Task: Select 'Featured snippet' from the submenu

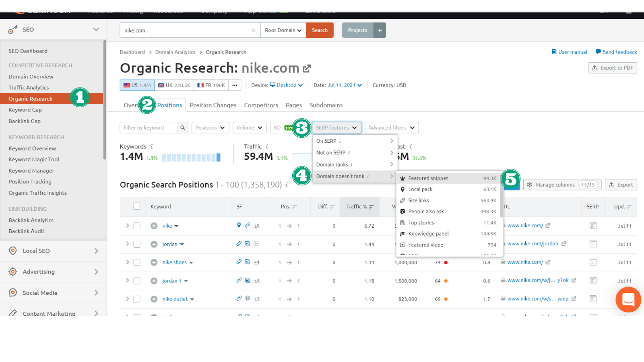Action: pos(428,178)
